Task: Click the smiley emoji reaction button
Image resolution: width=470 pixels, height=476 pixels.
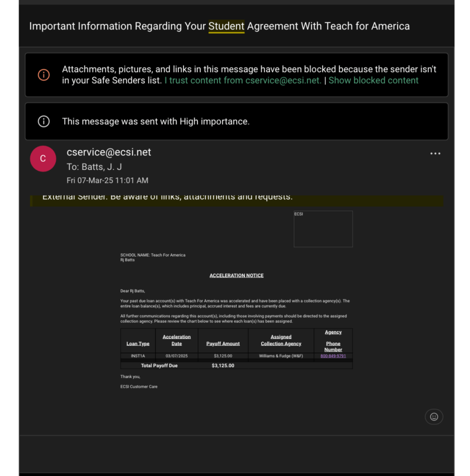Action: pyautogui.click(x=434, y=416)
